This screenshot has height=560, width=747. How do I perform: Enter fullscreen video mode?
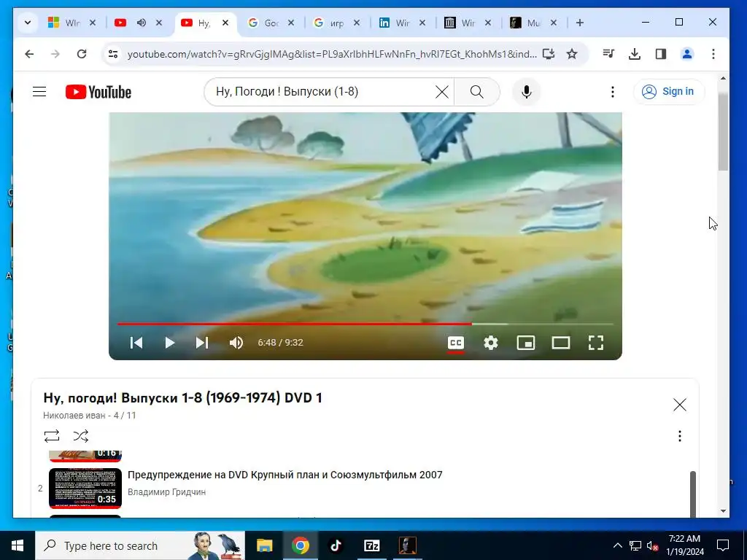pos(596,343)
